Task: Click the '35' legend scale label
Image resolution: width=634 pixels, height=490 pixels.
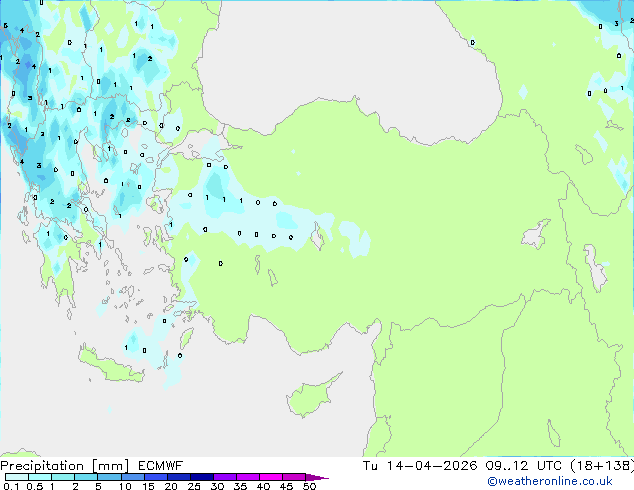Action: pos(240,486)
